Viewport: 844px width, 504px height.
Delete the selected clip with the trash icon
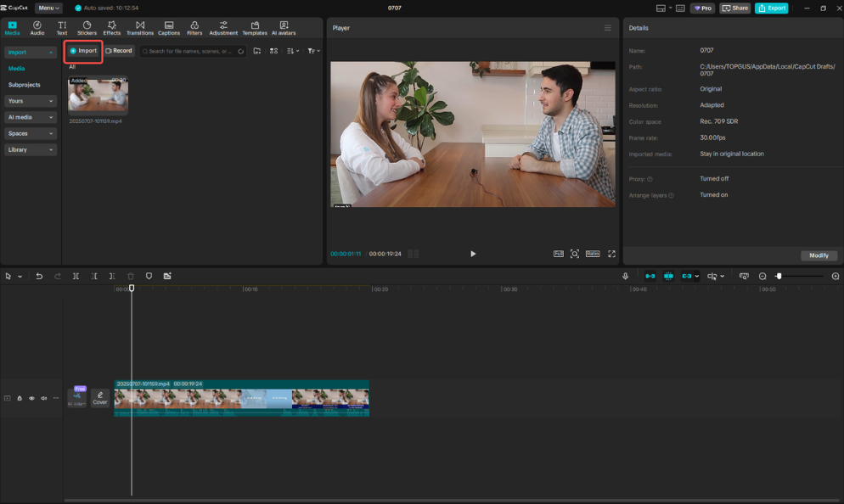coord(131,276)
